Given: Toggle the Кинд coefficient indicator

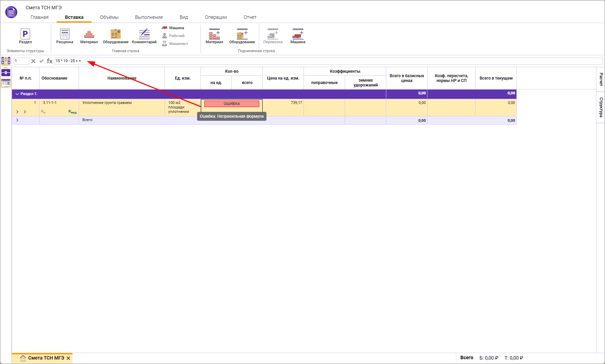Looking at the screenshot, I should [72, 111].
